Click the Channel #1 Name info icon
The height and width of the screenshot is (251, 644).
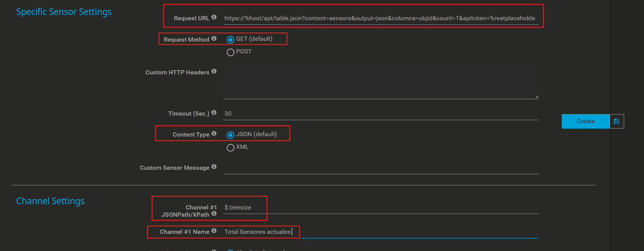click(214, 231)
